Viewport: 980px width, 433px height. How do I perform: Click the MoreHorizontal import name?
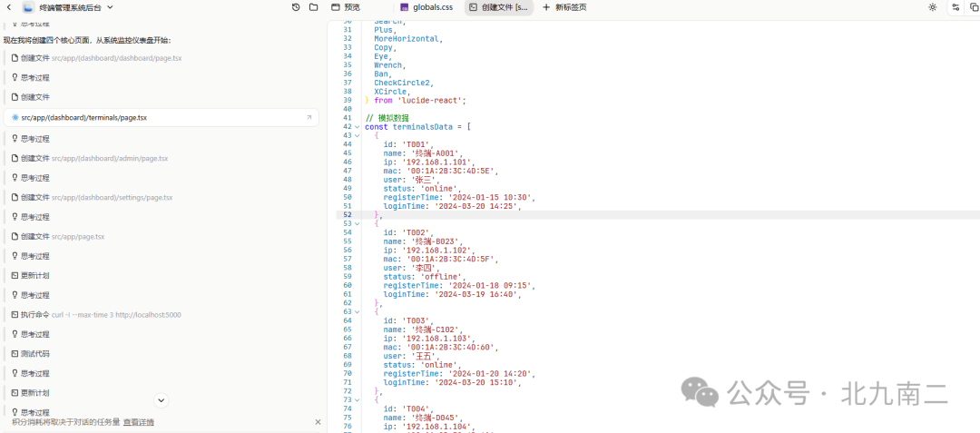click(408, 39)
